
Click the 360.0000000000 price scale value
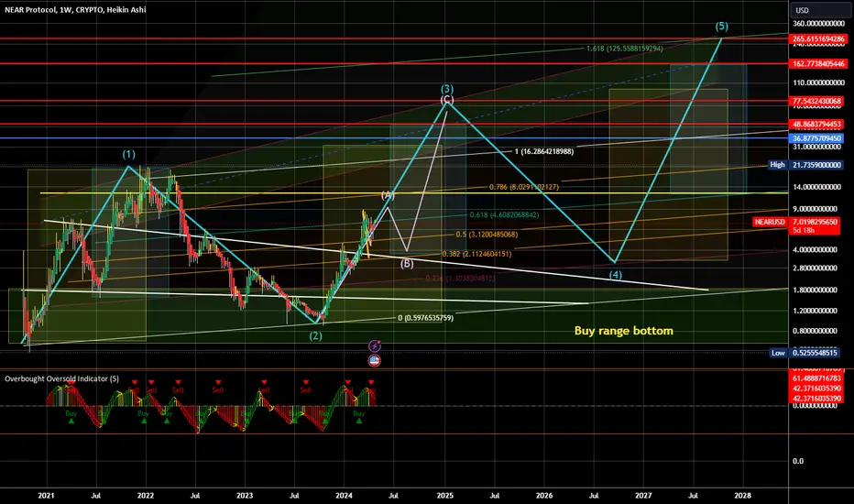[x=818, y=24]
